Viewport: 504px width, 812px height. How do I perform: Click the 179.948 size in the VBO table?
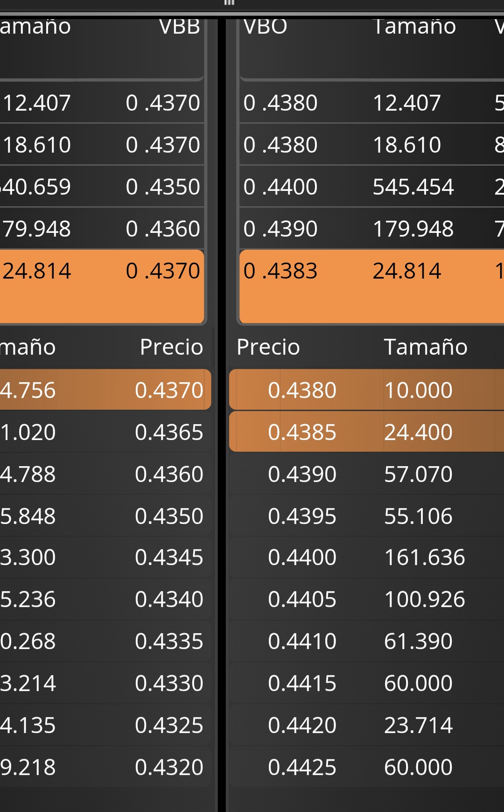click(413, 229)
